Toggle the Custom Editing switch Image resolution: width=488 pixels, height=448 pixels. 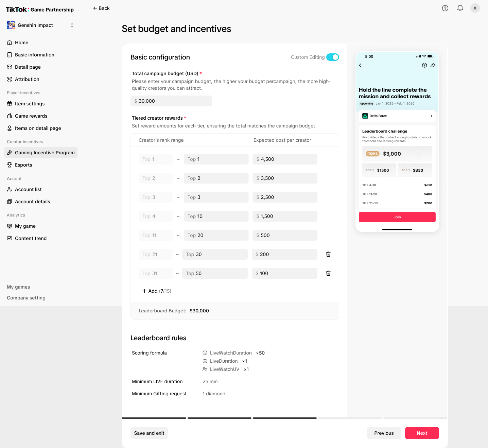pos(333,57)
